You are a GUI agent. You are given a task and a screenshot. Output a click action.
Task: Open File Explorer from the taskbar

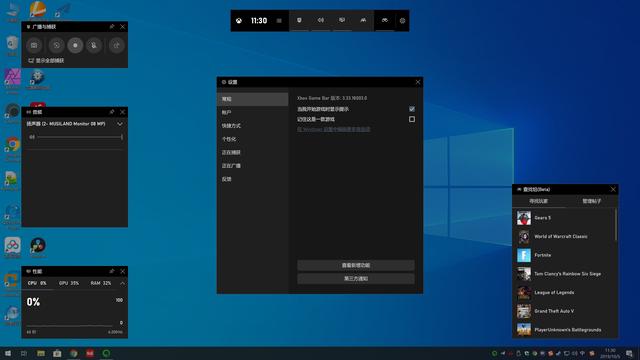(41, 353)
